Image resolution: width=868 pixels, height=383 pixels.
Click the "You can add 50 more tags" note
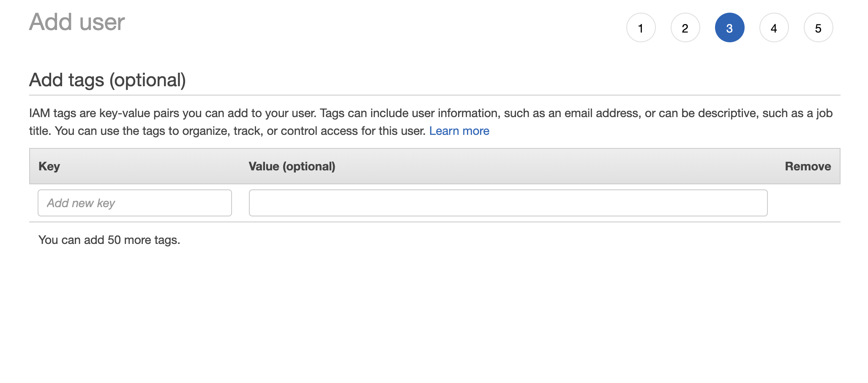pos(109,240)
